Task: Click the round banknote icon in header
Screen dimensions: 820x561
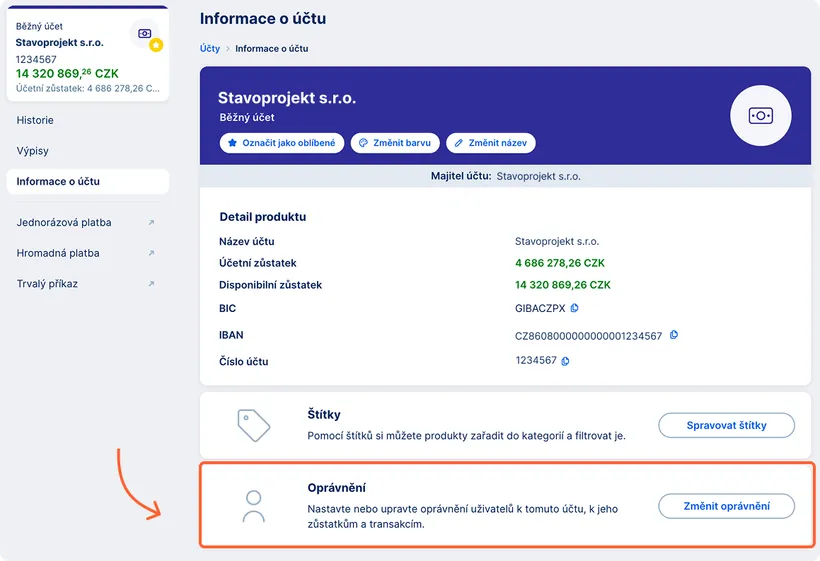Action: click(761, 116)
